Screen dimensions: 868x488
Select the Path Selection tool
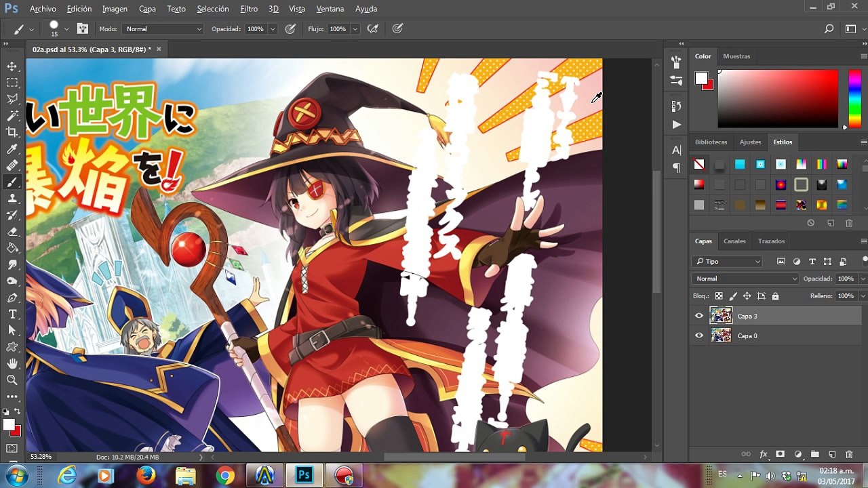12,331
